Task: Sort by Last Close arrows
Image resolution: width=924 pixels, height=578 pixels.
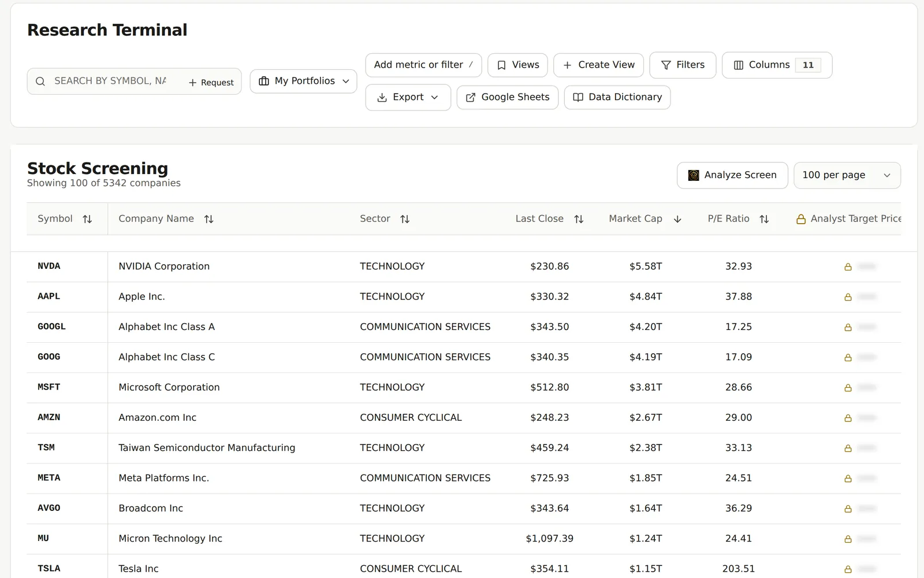Action: (x=579, y=219)
